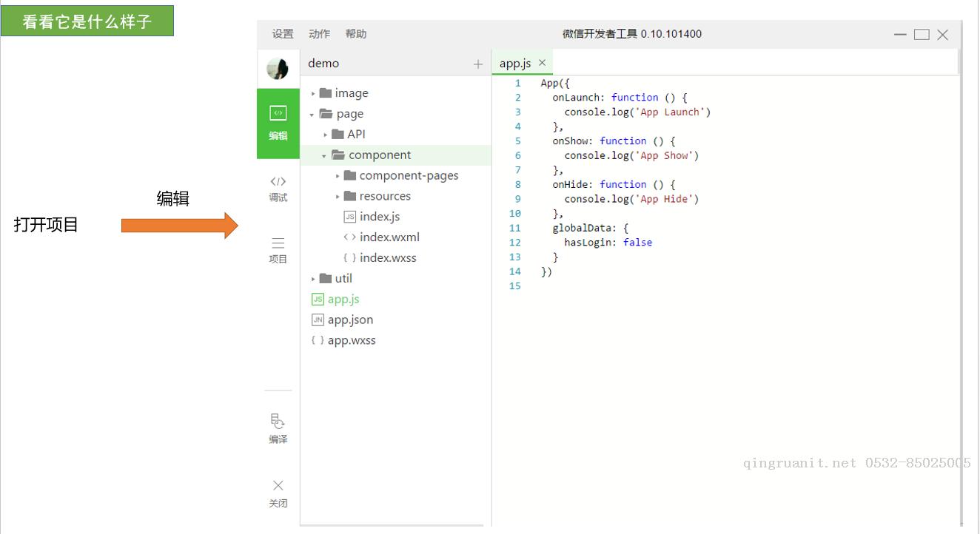
Task: Close the app.js editor tab
Action: (542, 63)
